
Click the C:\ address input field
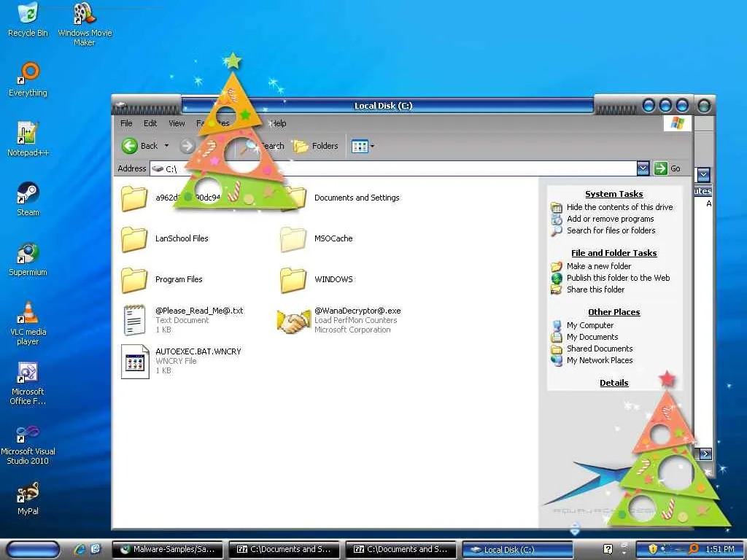[393, 168]
